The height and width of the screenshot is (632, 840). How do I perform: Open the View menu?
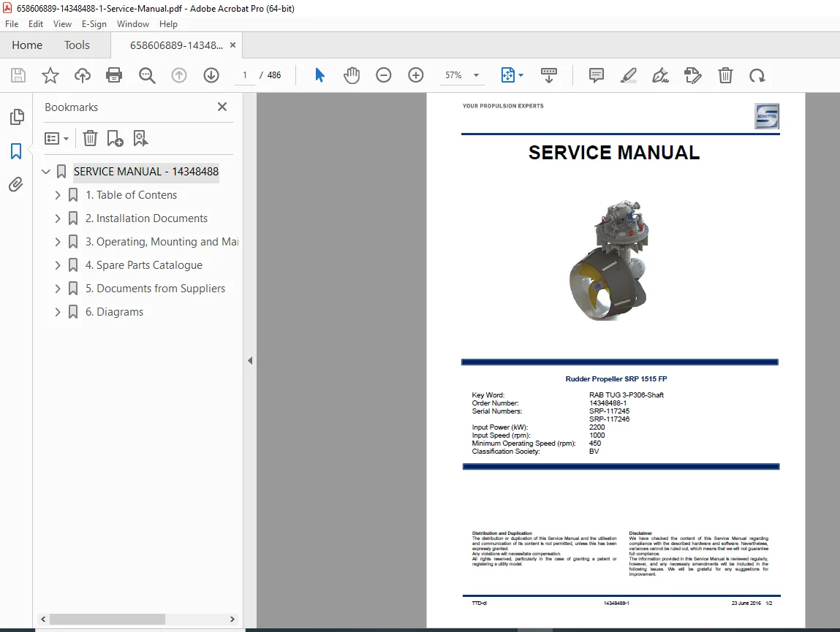62,24
